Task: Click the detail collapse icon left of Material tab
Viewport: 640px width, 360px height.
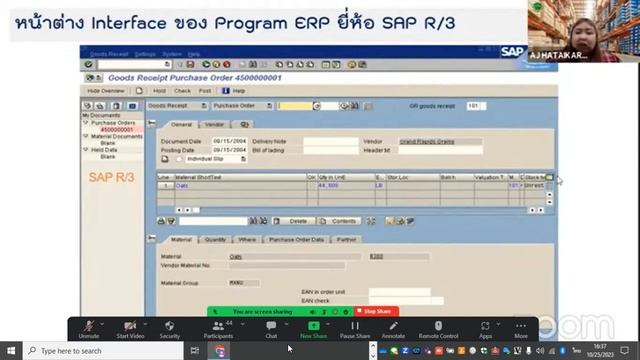Action: point(152,238)
